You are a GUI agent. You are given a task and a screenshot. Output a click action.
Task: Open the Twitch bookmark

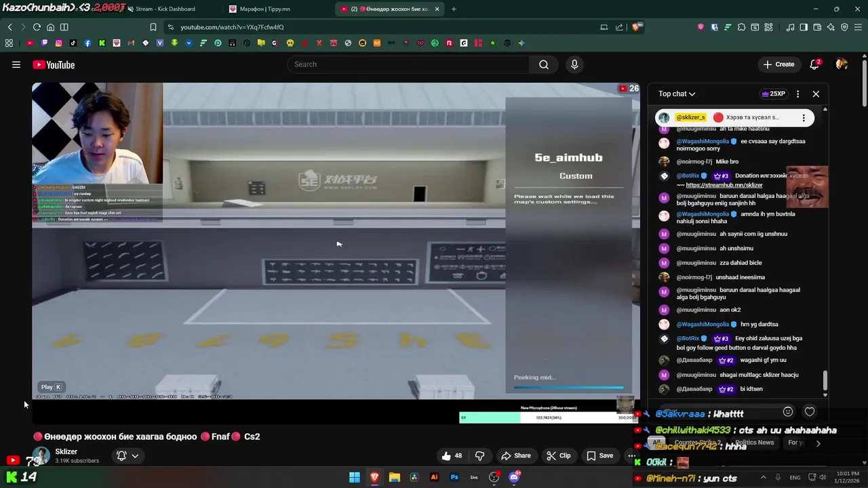click(44, 43)
